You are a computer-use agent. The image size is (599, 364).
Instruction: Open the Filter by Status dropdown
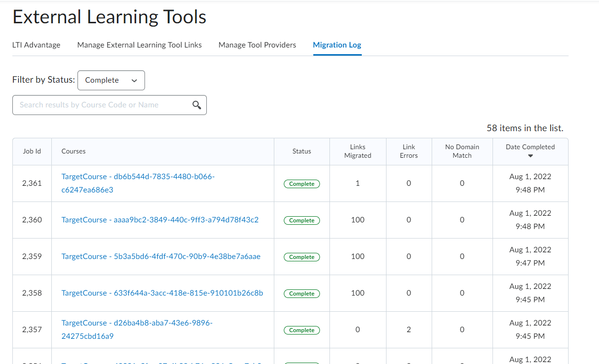[111, 80]
